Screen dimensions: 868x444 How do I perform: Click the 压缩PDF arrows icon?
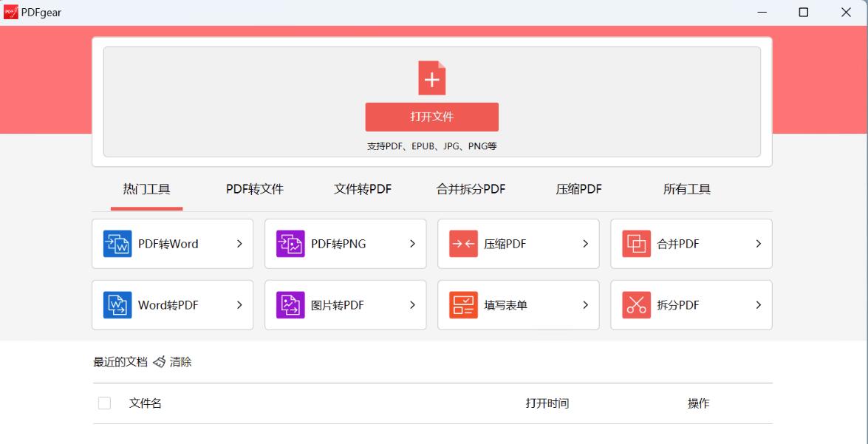point(463,244)
